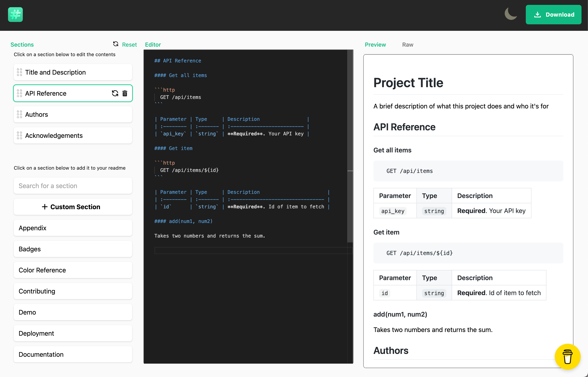The height and width of the screenshot is (377, 588).
Task: Click the Sections heading label
Action: [22, 45]
